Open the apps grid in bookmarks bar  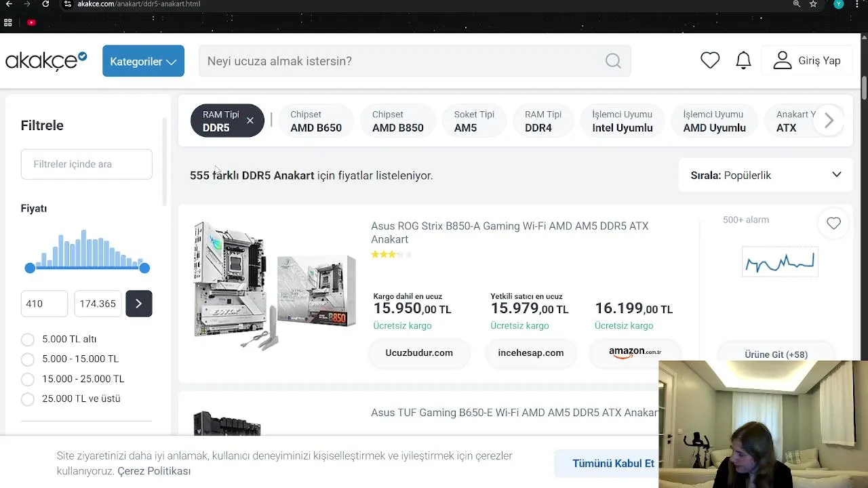click(8, 22)
